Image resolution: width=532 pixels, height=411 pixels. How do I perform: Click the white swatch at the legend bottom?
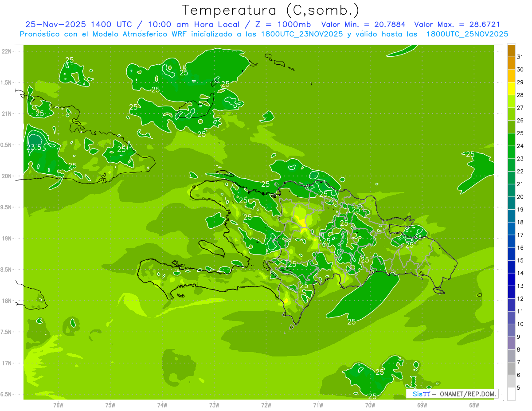[511, 394]
